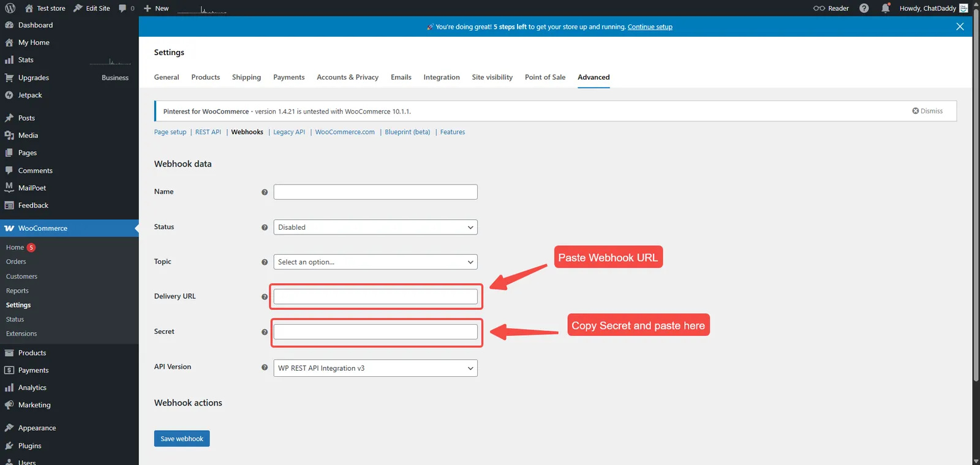Switch to the Payments settings tab
The image size is (980, 465).
coord(288,77)
